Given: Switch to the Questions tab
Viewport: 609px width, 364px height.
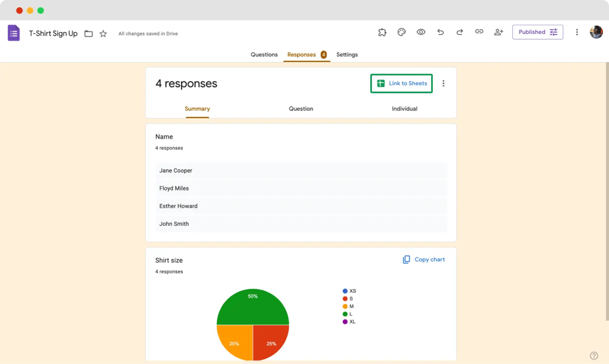Looking at the screenshot, I should point(264,55).
